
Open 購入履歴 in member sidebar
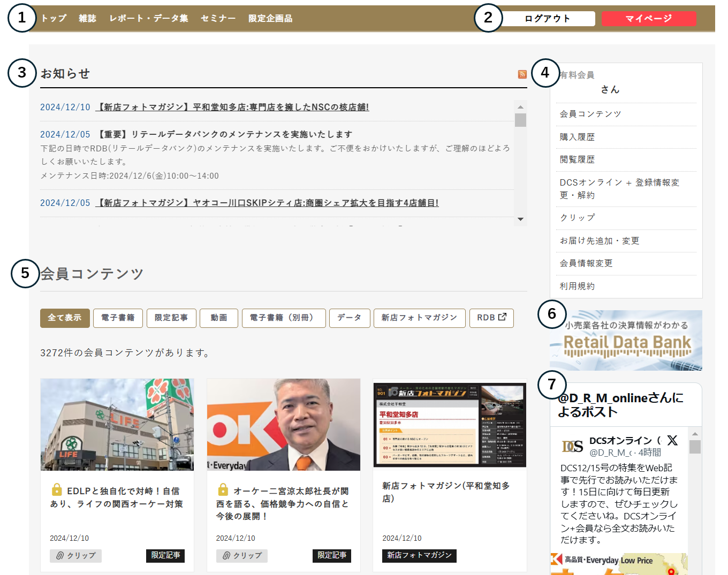[577, 137]
